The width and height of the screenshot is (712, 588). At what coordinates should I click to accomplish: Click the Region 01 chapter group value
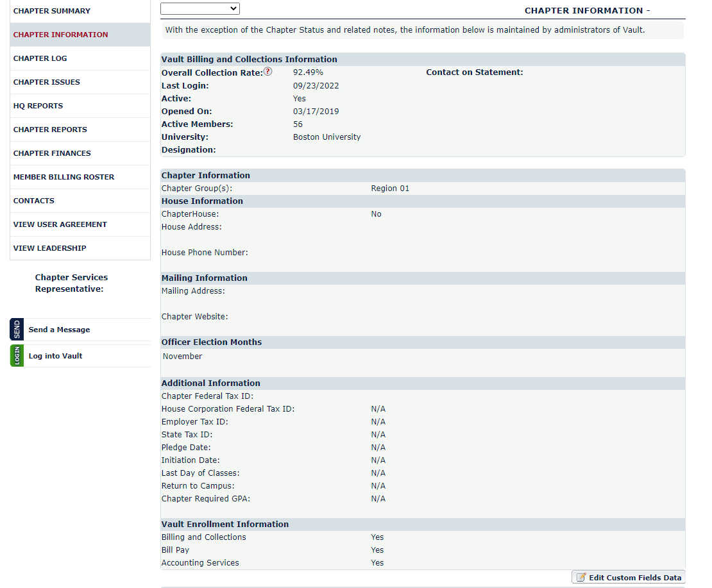tap(389, 188)
